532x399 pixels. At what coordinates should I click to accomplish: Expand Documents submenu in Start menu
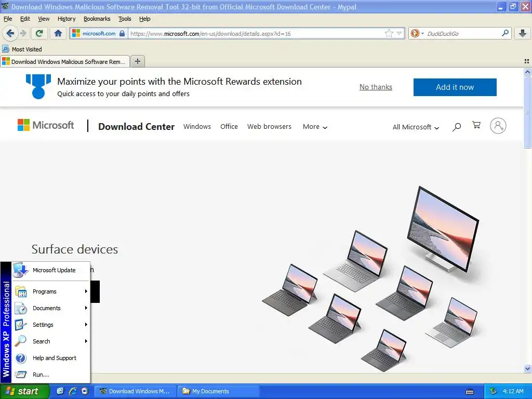click(x=51, y=308)
